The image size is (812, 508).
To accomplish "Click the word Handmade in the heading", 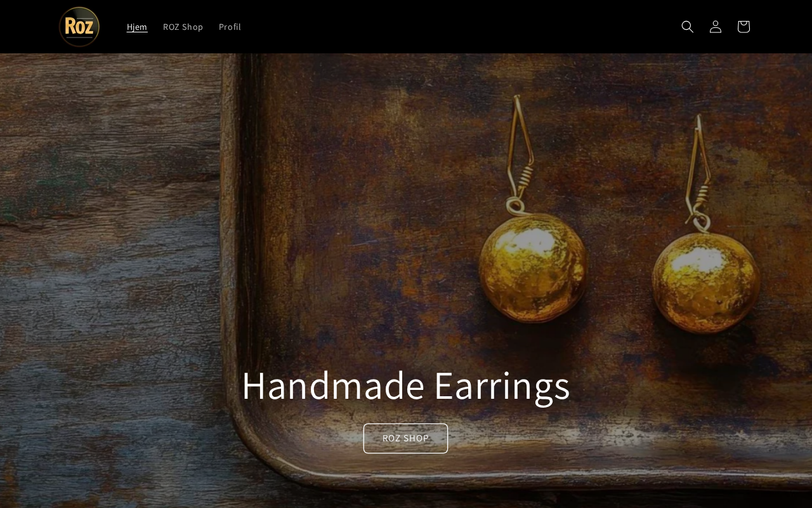I will tap(333, 385).
